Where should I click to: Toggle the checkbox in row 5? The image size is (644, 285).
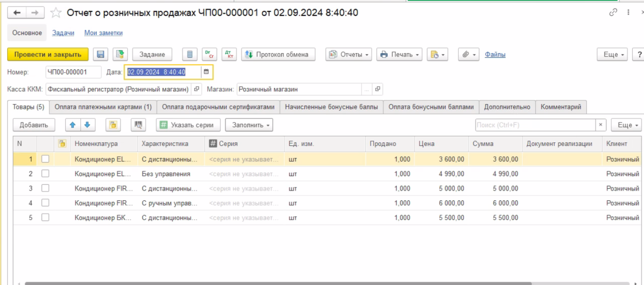45,217
